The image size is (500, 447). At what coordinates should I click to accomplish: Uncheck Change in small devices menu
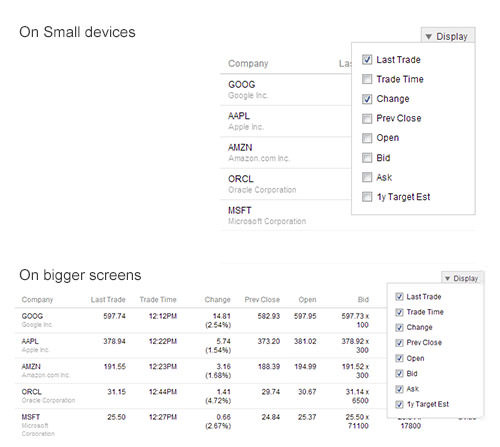tap(367, 99)
